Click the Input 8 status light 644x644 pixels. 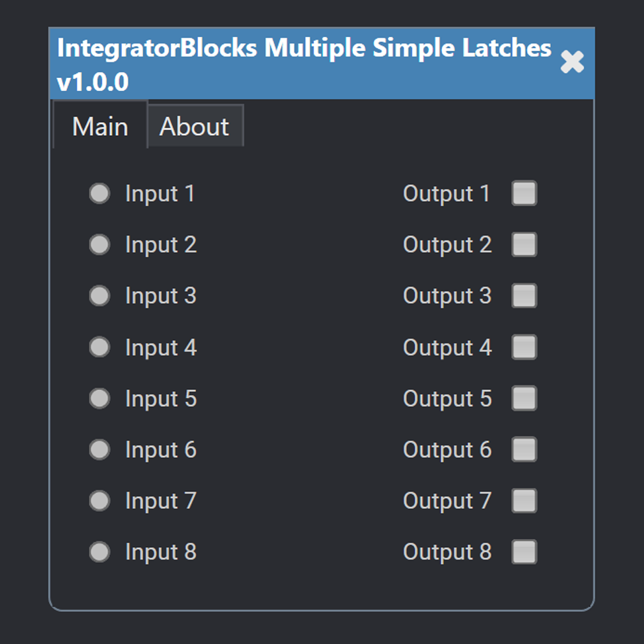pos(99,552)
